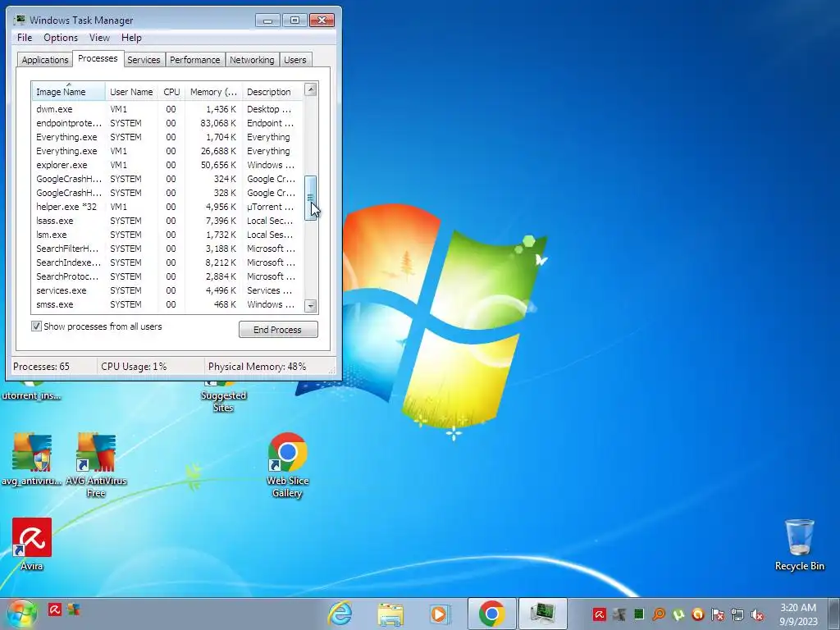Screen dimensions: 840x630
Task: Click the muted volume speaker tray icon
Action: click(x=757, y=614)
